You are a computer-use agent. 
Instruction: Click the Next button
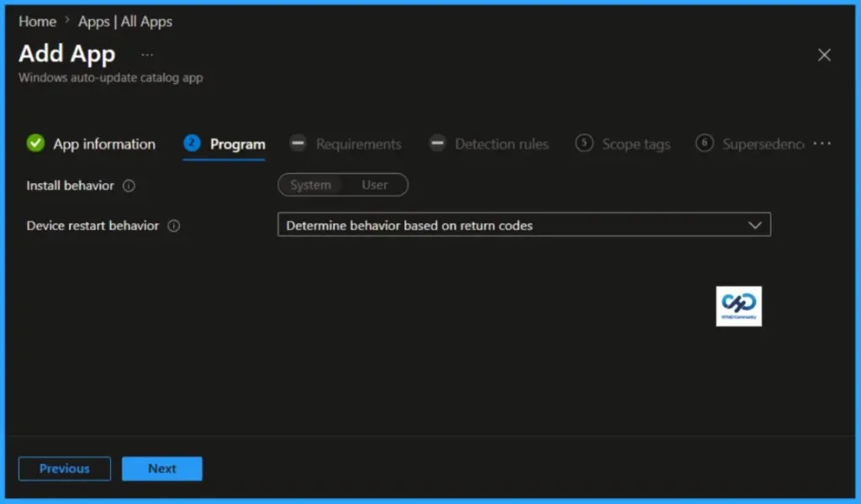[x=162, y=469]
